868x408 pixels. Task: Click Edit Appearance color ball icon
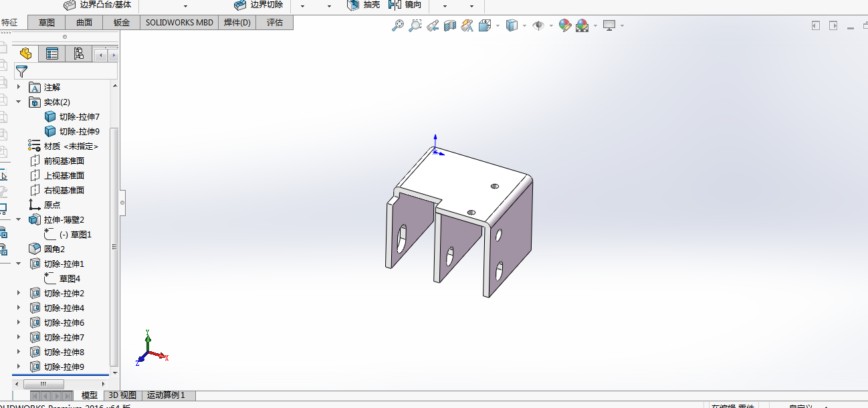565,25
